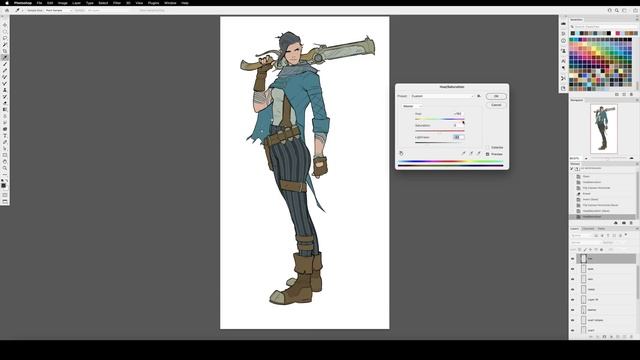
Task: Select the first eyedropper in Hue/Saturation dialog
Action: coord(463,153)
